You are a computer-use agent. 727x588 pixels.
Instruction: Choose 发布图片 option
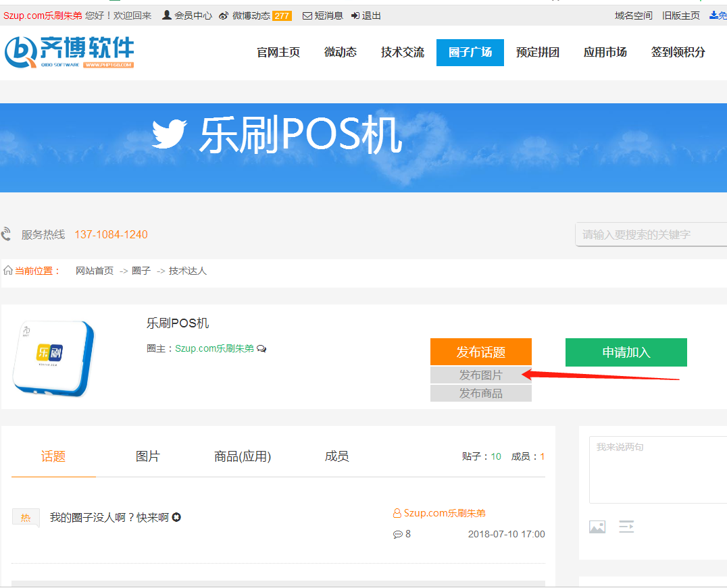[480, 375]
